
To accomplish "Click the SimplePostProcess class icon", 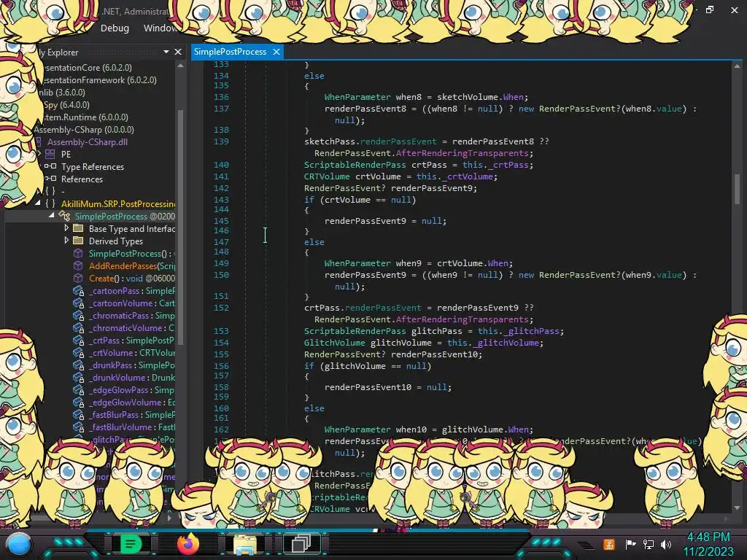I will tap(64, 216).
